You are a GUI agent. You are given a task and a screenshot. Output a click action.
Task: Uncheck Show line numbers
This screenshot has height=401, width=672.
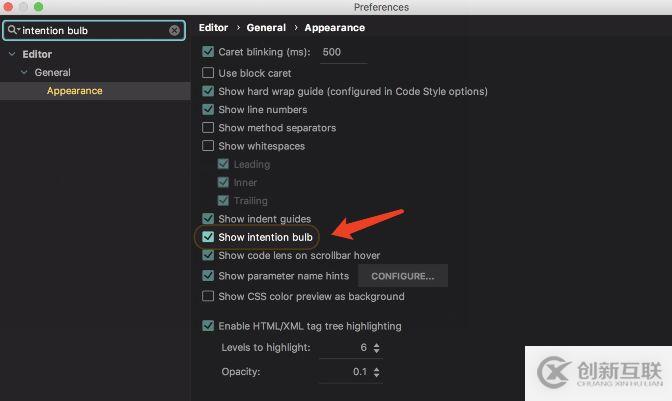[208, 110]
